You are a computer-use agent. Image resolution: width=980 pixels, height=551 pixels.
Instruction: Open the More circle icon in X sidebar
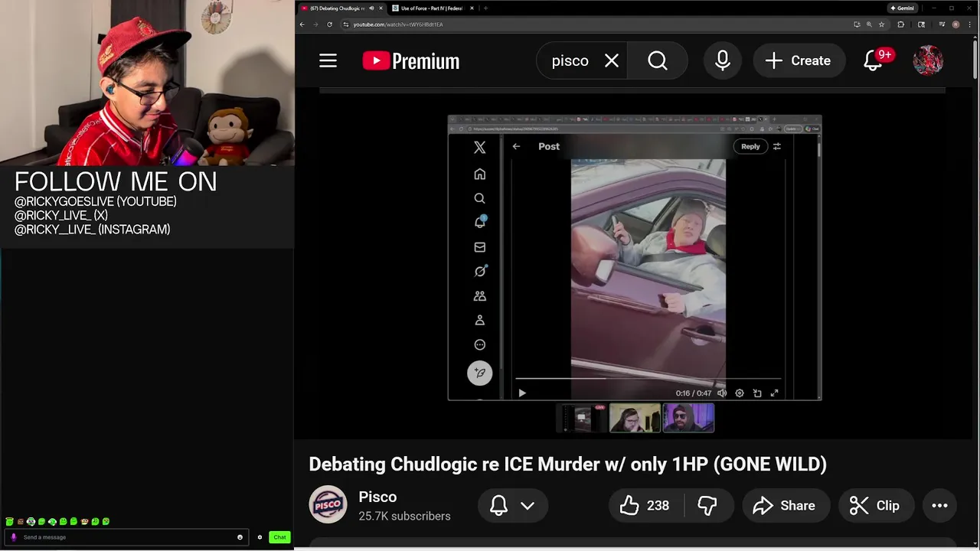(x=479, y=344)
